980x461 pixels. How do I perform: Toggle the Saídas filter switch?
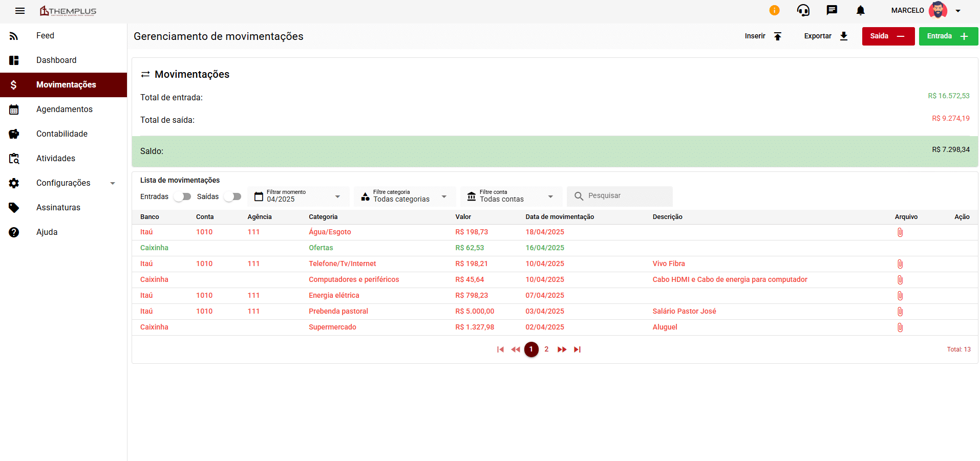[232, 196]
